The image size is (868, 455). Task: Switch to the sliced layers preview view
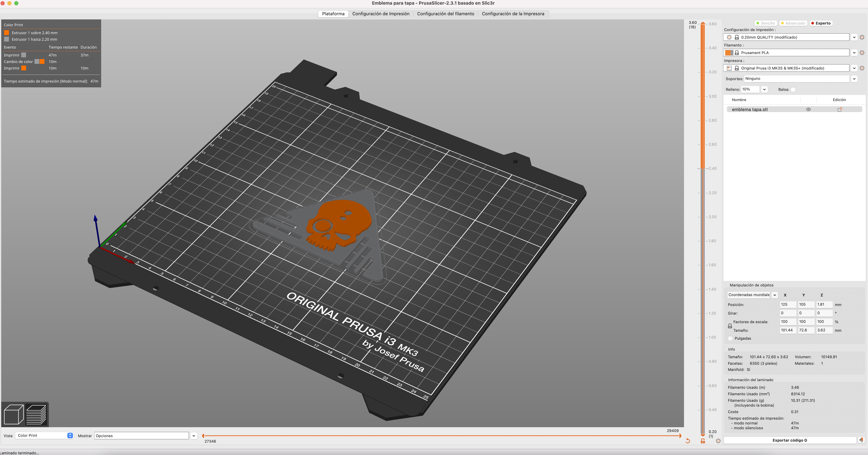point(36,414)
